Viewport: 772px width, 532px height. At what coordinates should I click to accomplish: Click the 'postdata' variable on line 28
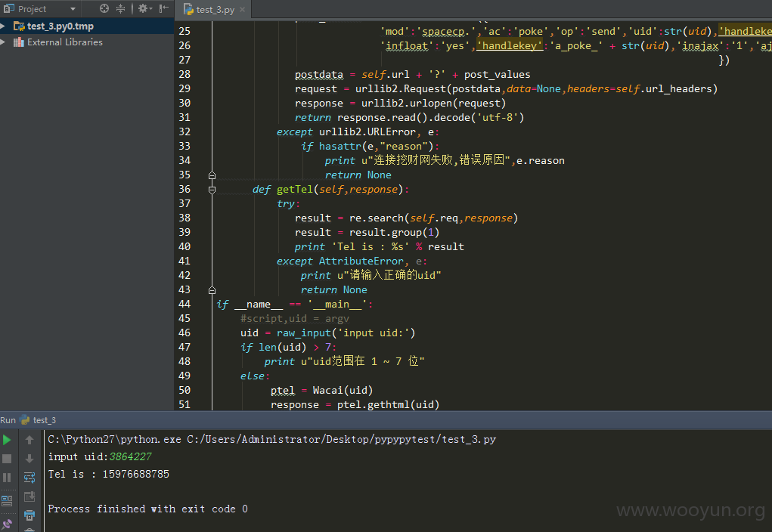click(x=318, y=75)
